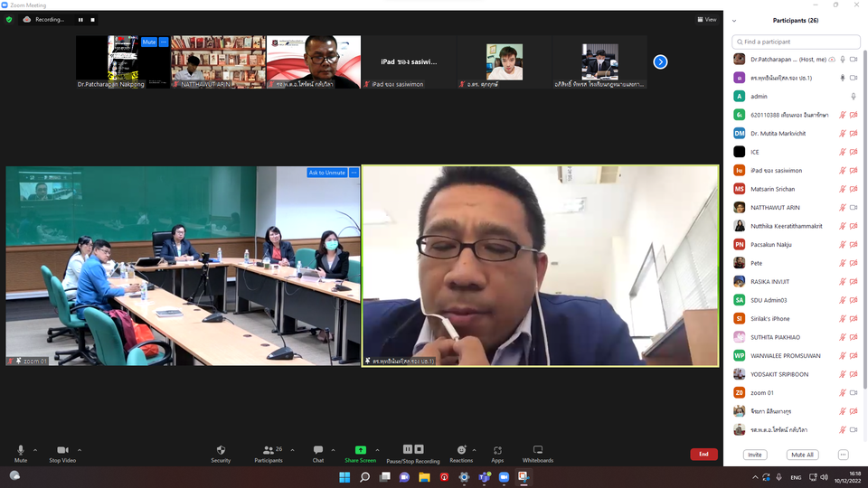Open more options beside Mute All

843,455
